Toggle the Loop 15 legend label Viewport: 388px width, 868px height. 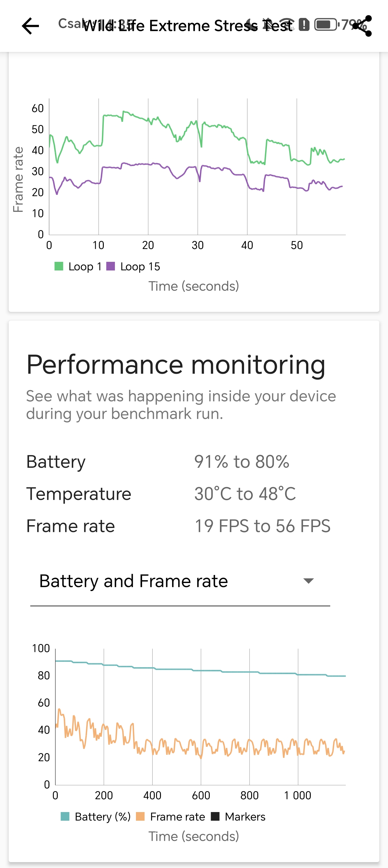[140, 266]
